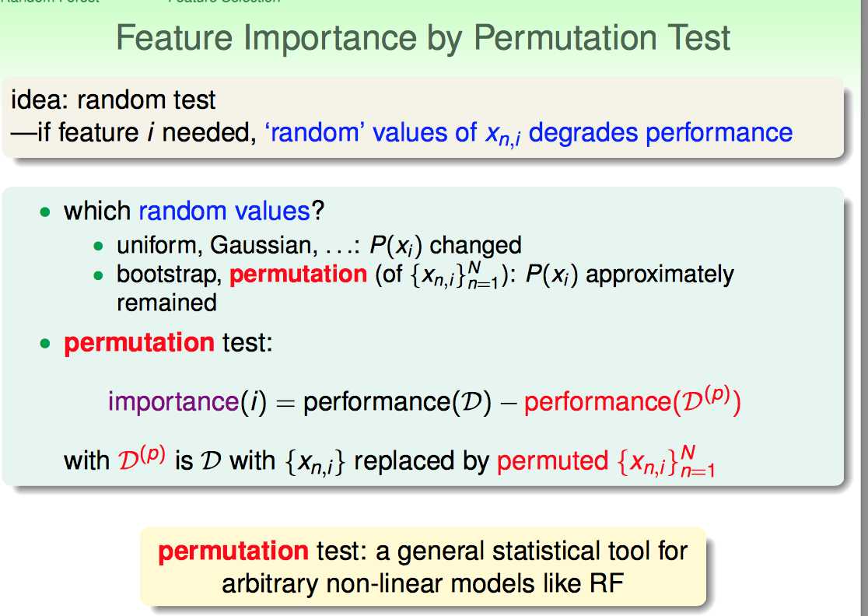Click the red 'permuted {x n,i}' text
The height and width of the screenshot is (616, 868).
coord(606,461)
